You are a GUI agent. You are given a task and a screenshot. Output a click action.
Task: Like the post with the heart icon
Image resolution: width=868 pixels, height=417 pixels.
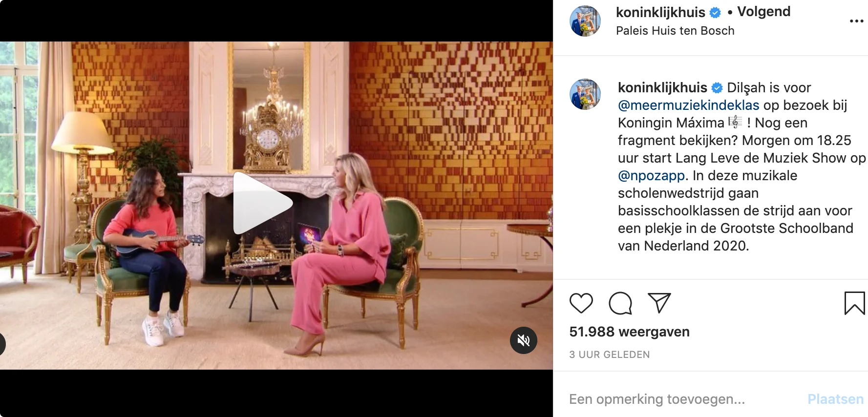tap(581, 303)
